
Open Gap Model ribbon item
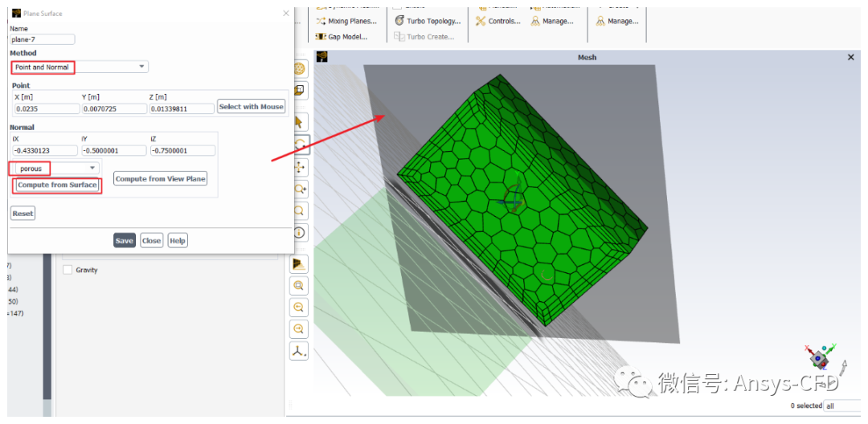(342, 36)
